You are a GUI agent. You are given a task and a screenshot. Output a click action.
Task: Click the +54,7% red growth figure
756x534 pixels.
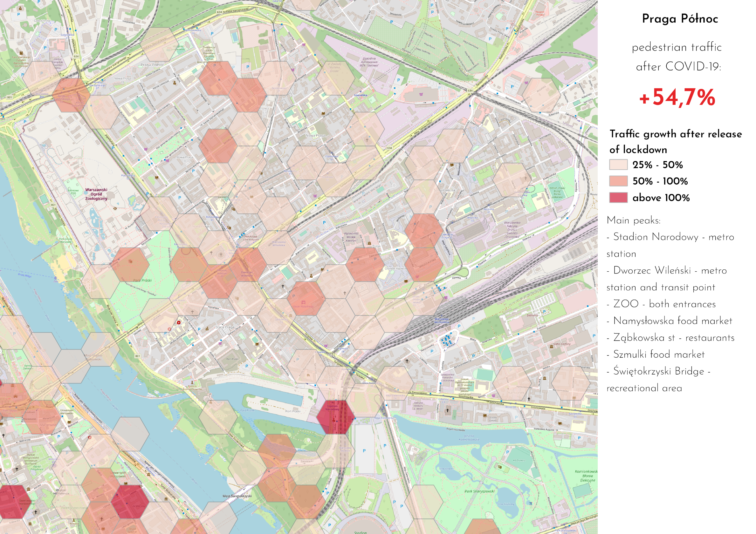(x=677, y=98)
